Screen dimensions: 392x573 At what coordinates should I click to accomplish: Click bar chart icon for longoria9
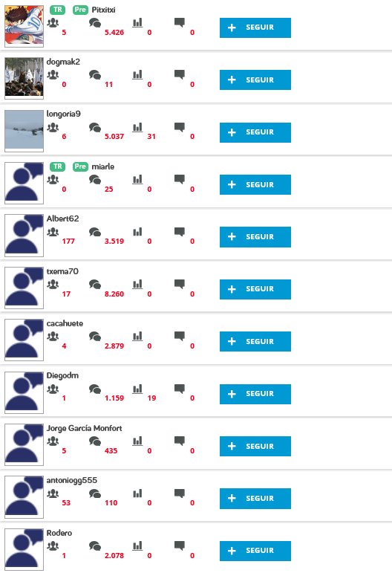click(137, 127)
